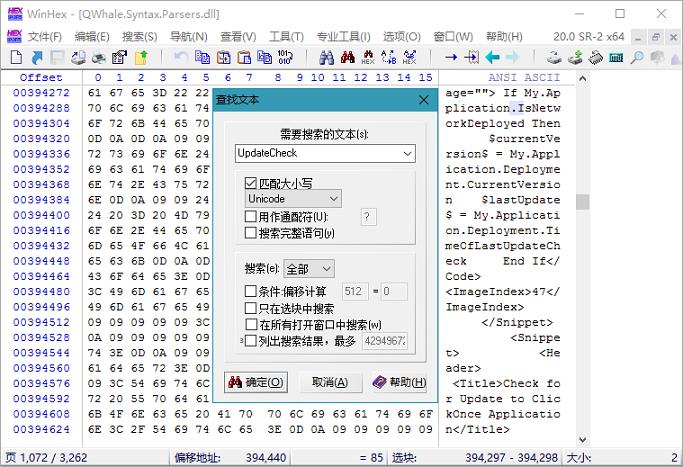Open the 工具(T) menu
The height and width of the screenshot is (467, 683).
(x=286, y=36)
